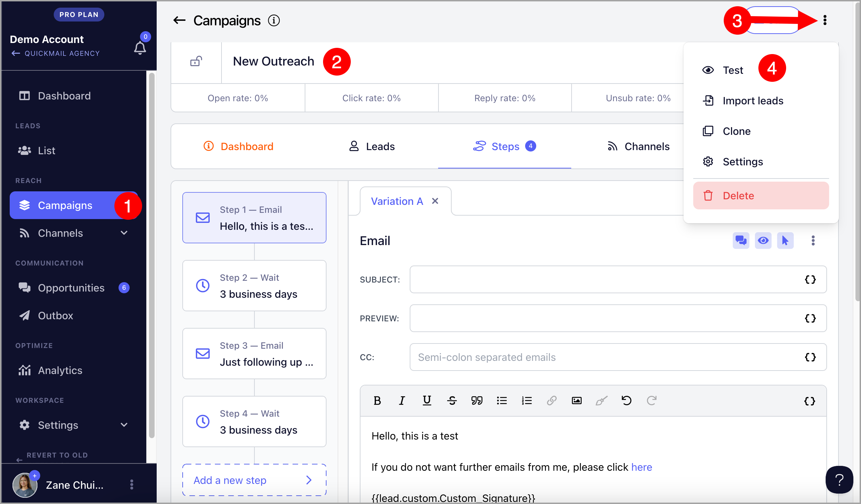The width and height of the screenshot is (861, 504).
Task: Insert an image into the email
Action: pos(577,401)
